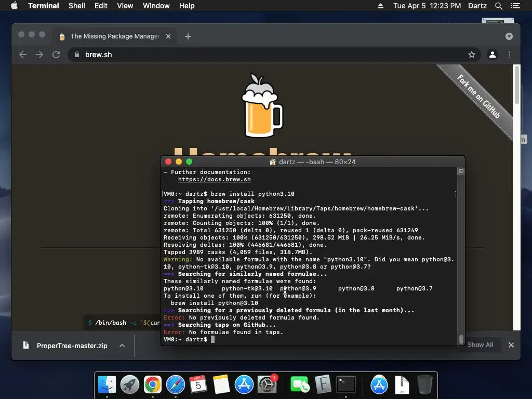Click the /bin/bash install command box

(122, 323)
